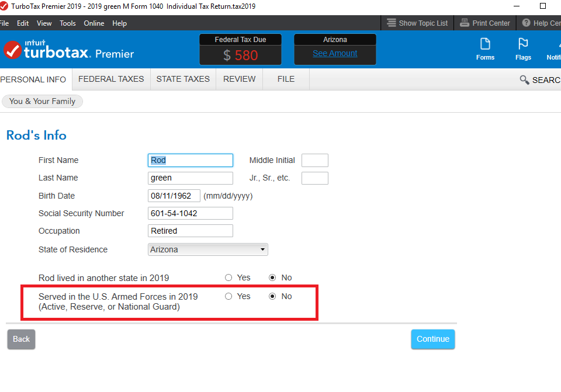This screenshot has width=561, height=392.
Task: Maximize the TurboTax window
Action: click(543, 6)
